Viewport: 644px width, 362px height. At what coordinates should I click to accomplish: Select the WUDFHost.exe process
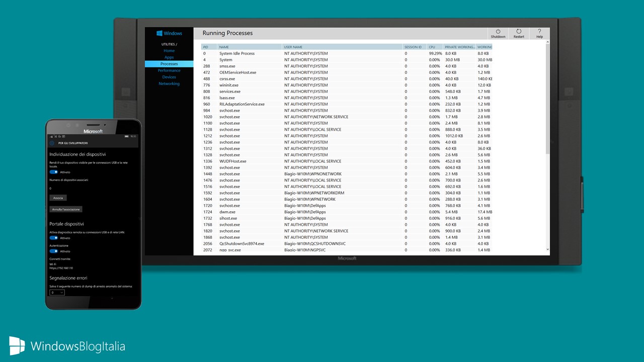(x=233, y=161)
